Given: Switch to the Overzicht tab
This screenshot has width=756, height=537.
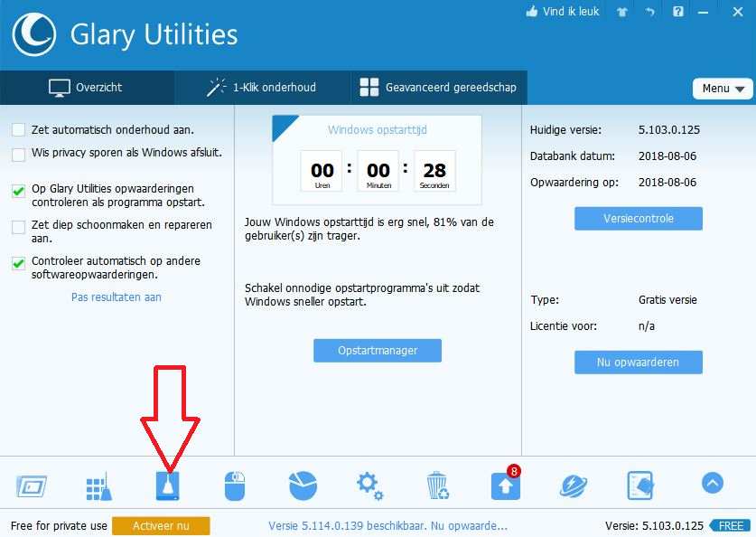Looking at the screenshot, I should point(87,88).
